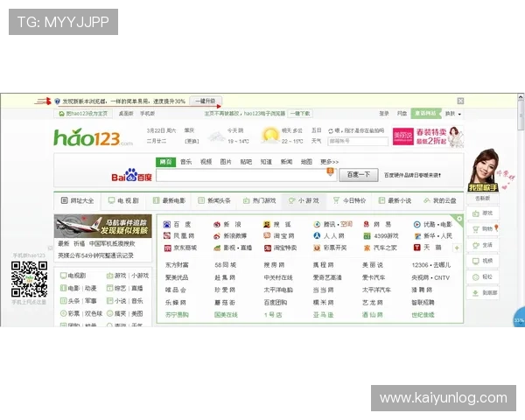The width and height of the screenshot is (525, 420).
Task: Set hao123 as homepage button
Action: click(83, 114)
